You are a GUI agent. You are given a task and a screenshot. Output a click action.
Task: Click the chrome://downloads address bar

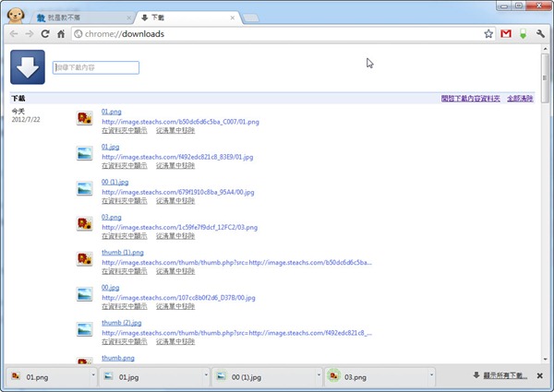[277, 34]
